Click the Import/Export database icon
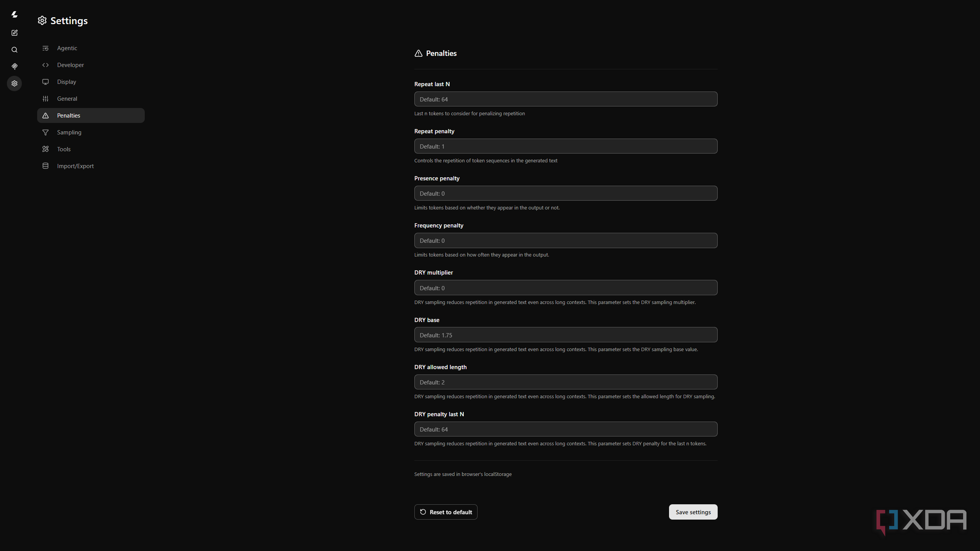The height and width of the screenshot is (551, 980). (x=46, y=166)
